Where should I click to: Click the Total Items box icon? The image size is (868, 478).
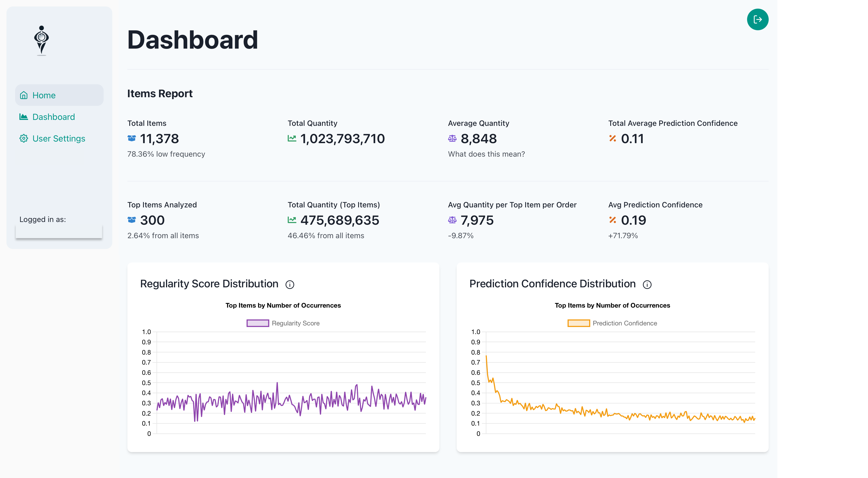131,139
